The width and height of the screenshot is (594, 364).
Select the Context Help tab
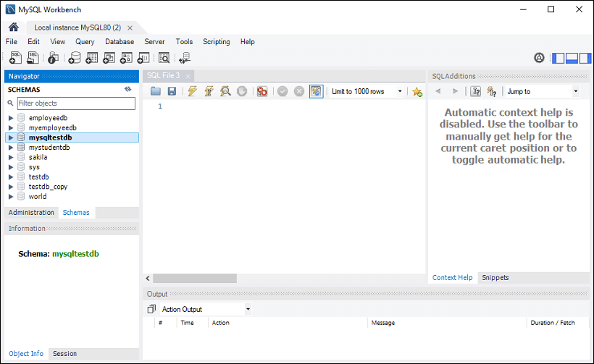click(452, 277)
